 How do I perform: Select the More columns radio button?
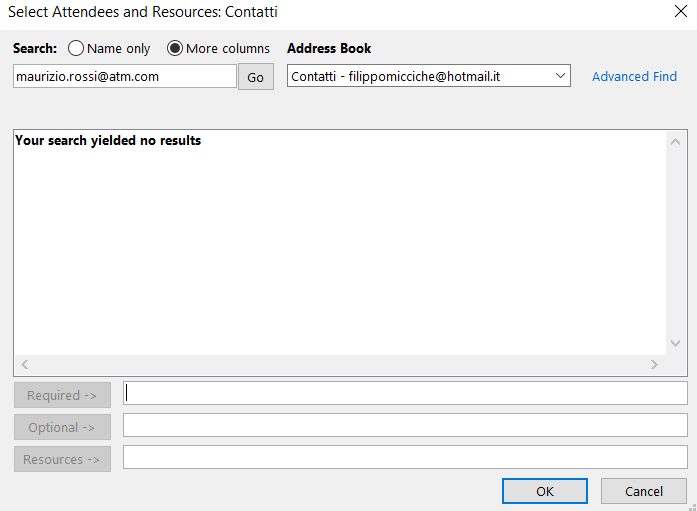point(175,48)
